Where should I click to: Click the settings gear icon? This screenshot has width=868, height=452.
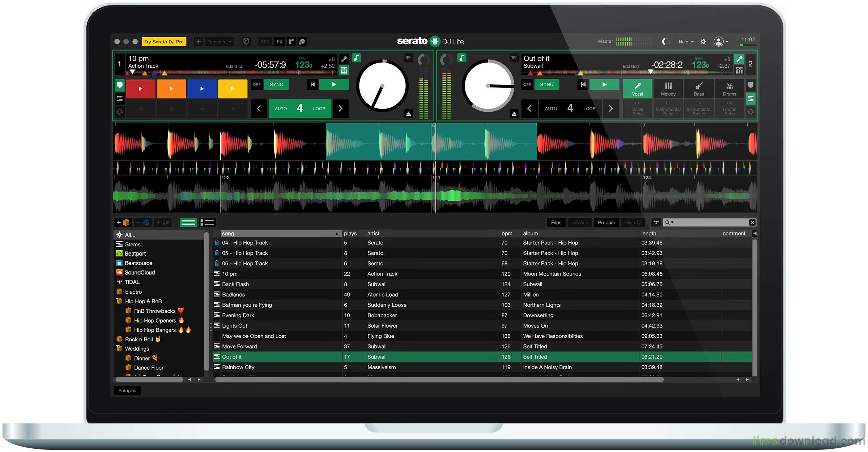click(703, 41)
